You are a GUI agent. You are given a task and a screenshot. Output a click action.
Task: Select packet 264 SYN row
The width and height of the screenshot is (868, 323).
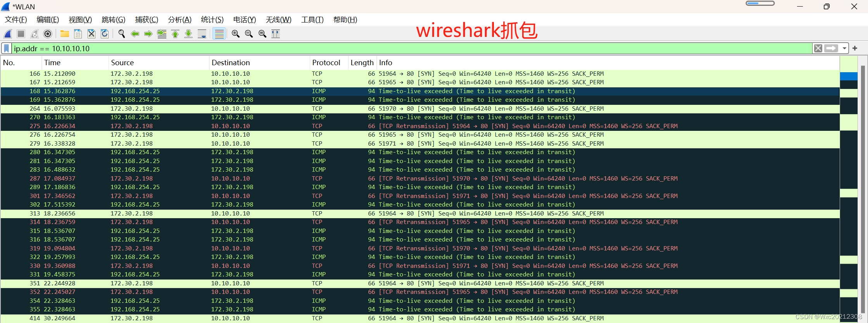420,109
